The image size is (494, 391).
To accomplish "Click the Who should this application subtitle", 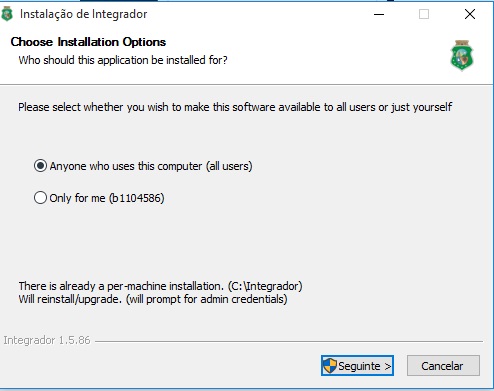I will pos(123,60).
